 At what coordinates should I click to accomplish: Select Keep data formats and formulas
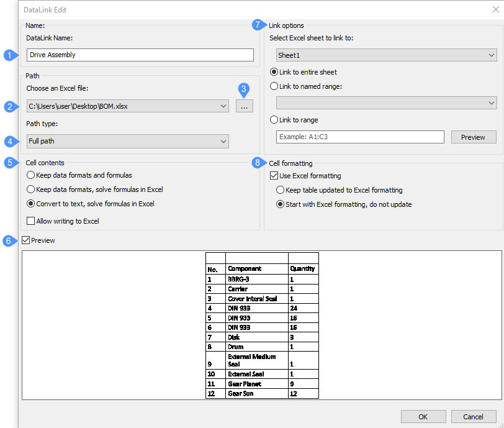(31, 175)
